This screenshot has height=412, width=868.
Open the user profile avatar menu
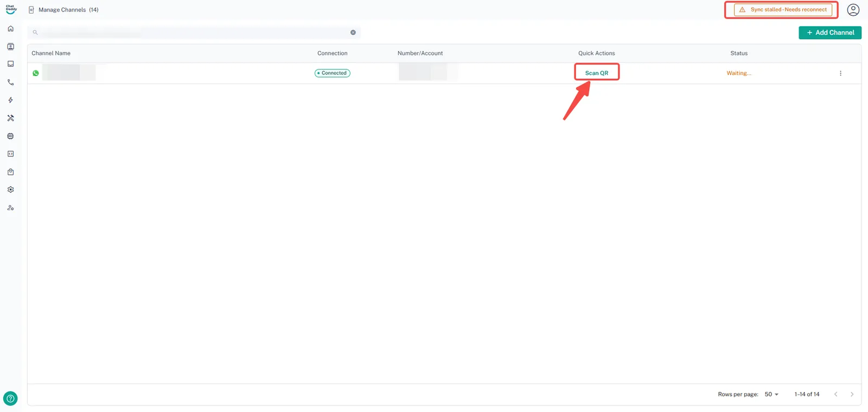click(x=853, y=10)
